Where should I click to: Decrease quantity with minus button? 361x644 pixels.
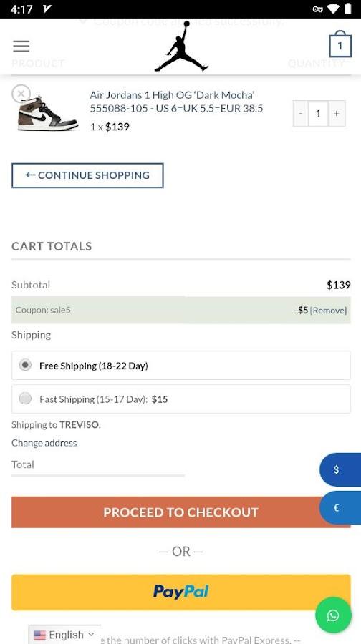[x=301, y=113]
